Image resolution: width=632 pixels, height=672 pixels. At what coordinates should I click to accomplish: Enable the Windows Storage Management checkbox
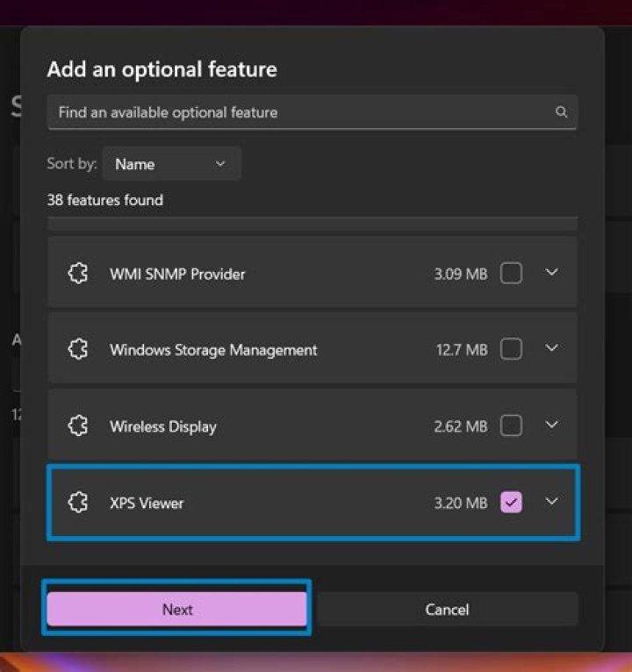[x=511, y=350]
